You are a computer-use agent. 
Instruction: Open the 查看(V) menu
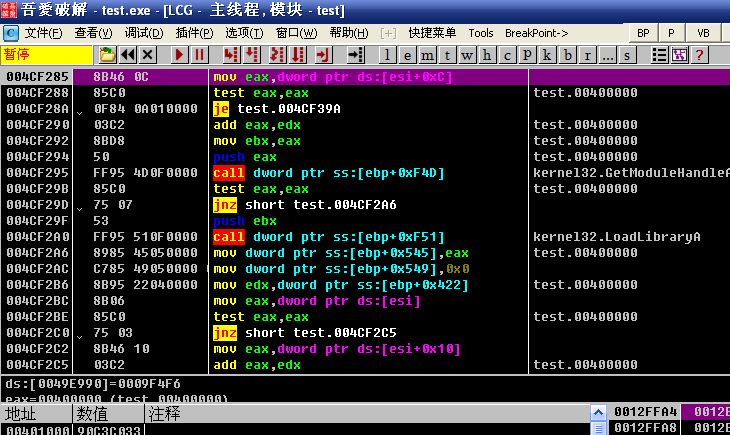tap(93, 33)
